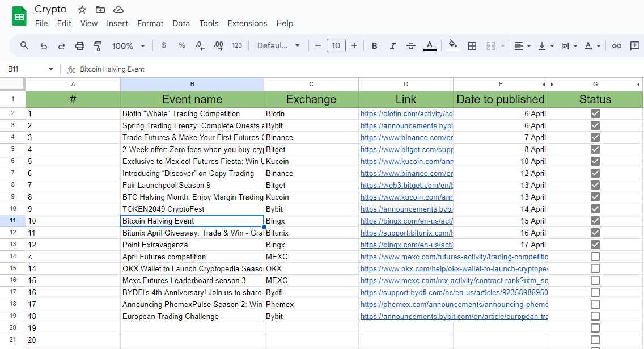644x349 pixels.
Task: Open the search menus magnifier
Action: (24, 45)
